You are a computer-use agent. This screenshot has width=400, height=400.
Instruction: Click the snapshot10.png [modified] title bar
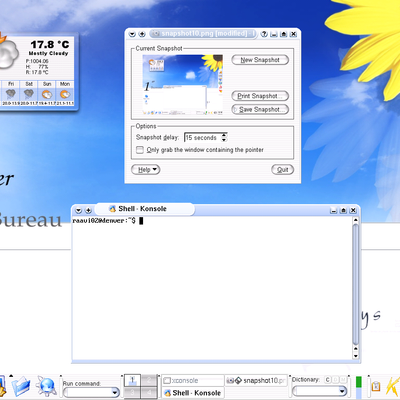click(x=203, y=34)
